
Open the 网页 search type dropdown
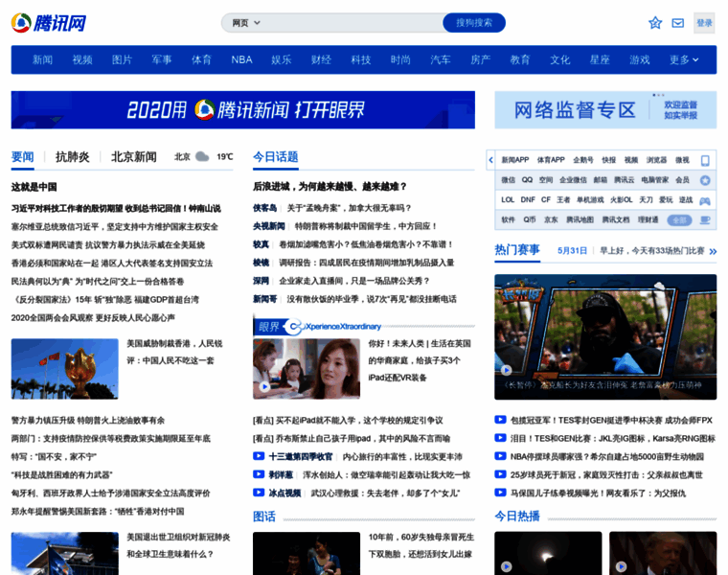click(x=246, y=23)
